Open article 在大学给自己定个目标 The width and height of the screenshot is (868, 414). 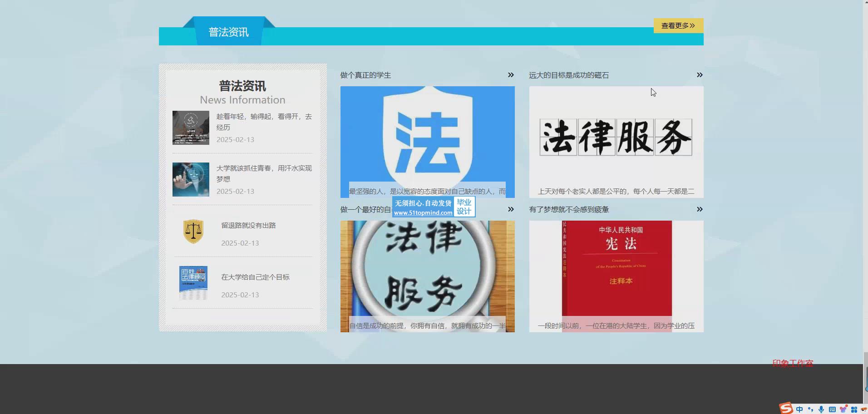255,277
